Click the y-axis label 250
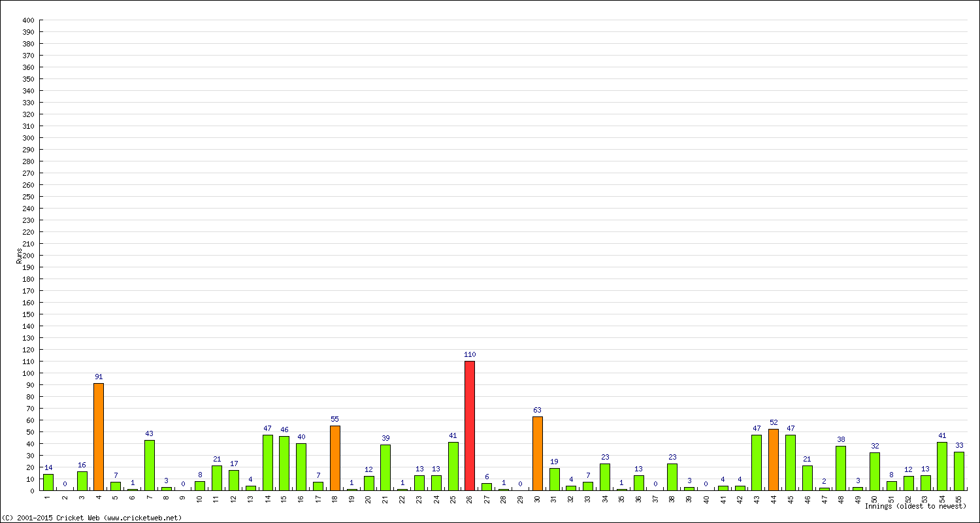Viewport: 980px width, 523px height. point(27,197)
